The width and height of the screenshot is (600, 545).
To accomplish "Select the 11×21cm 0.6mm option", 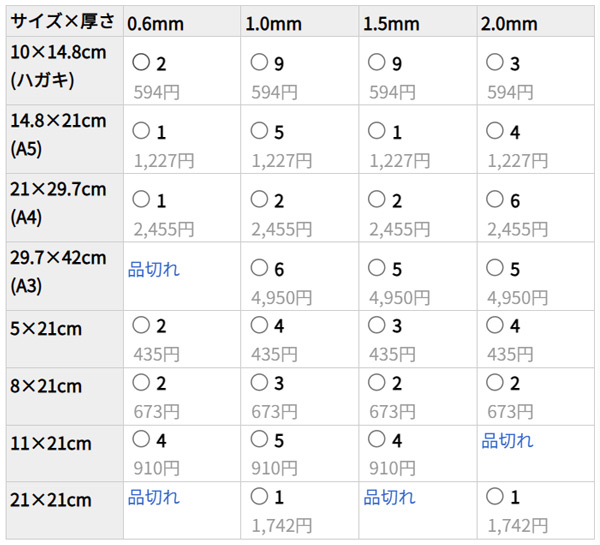I will point(141,439).
